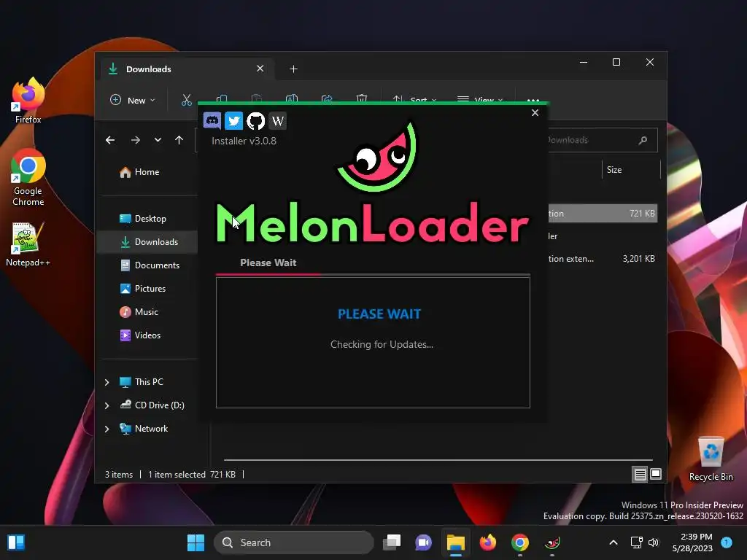This screenshot has width=747, height=560.
Task: Go back in File Explorer
Action: (x=110, y=140)
